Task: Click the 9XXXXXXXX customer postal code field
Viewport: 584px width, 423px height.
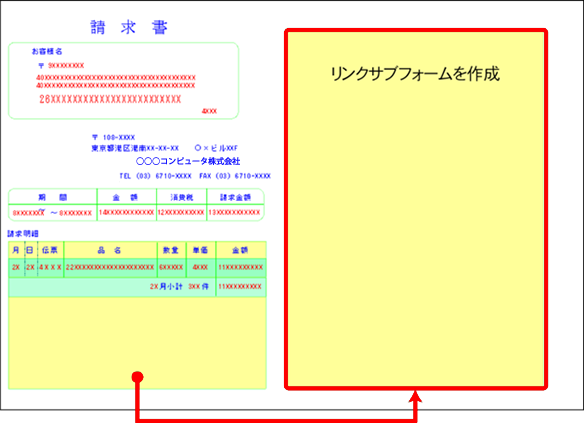Action: click(x=66, y=66)
